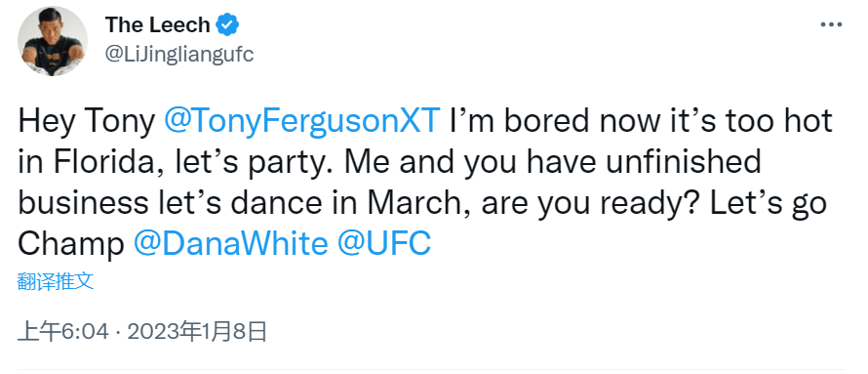868x374 pixels.
Task: Click the blue verified badge
Action: point(227,25)
